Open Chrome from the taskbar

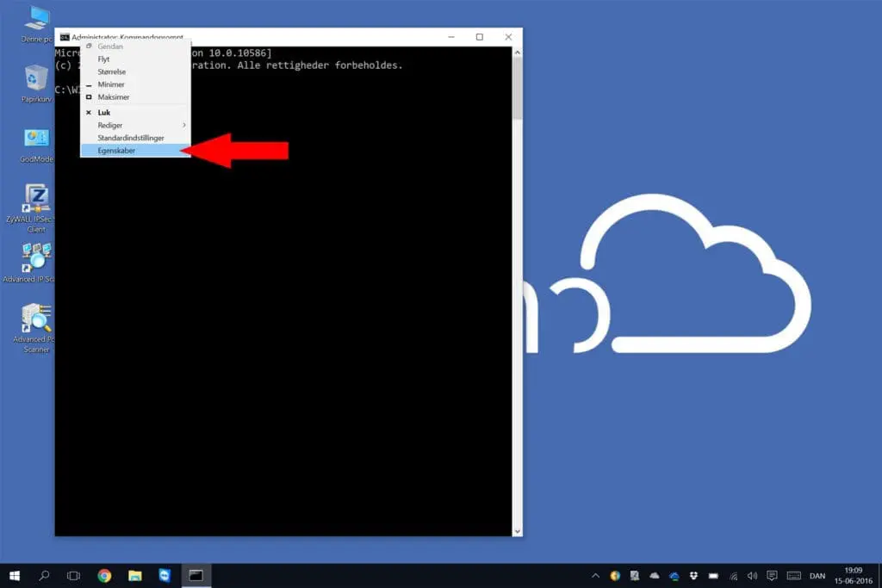pyautogui.click(x=104, y=575)
